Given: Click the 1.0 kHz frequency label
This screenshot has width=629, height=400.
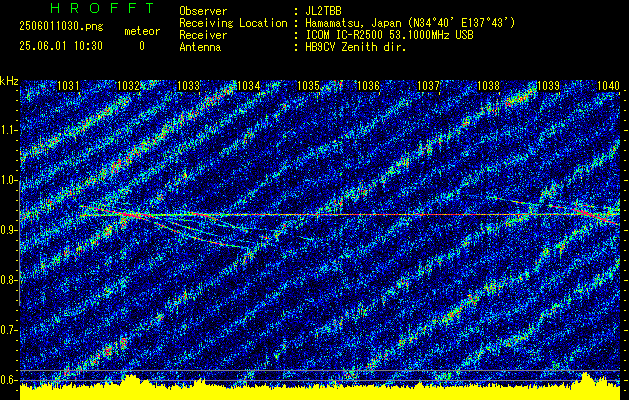Looking at the screenshot, I should [8, 180].
